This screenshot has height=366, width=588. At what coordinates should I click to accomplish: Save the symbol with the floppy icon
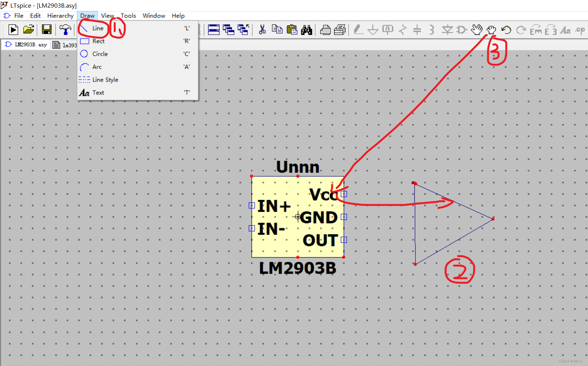coord(47,30)
